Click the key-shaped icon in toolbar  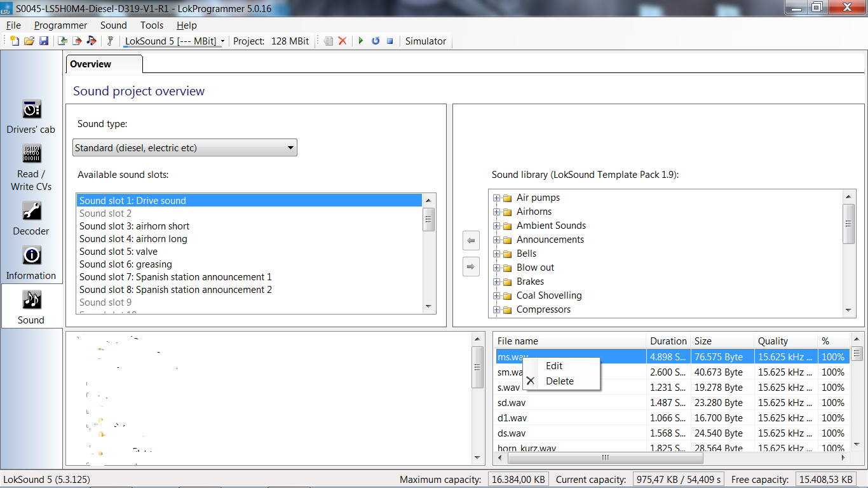point(110,41)
